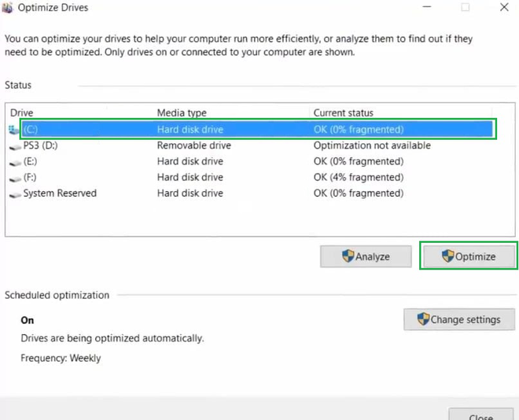This screenshot has height=420, width=519.
Task: Click the System Reserved drive icon
Action: [x=14, y=193]
